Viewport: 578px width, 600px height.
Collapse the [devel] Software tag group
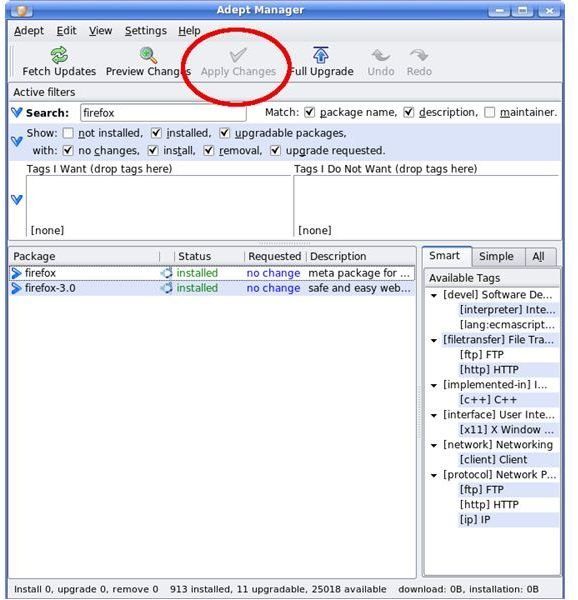point(434,295)
